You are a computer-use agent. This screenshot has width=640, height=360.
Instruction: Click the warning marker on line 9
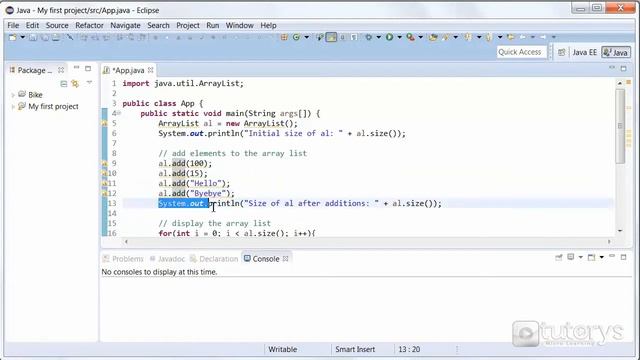tap(104, 164)
